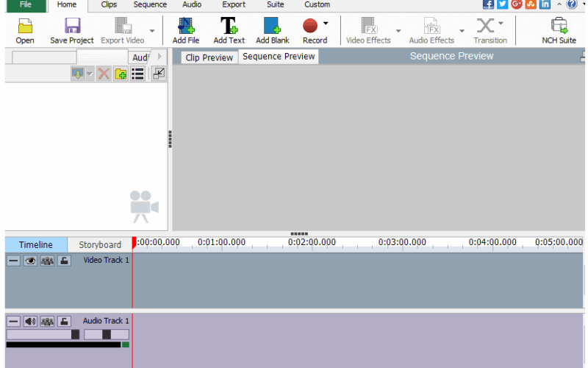Click Audio Track 1 pan slider
This screenshot has height=368, width=588.
[107, 334]
